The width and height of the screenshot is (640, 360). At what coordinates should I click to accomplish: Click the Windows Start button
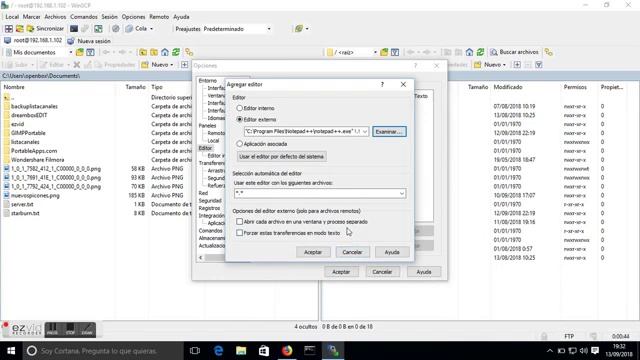coord(11,351)
